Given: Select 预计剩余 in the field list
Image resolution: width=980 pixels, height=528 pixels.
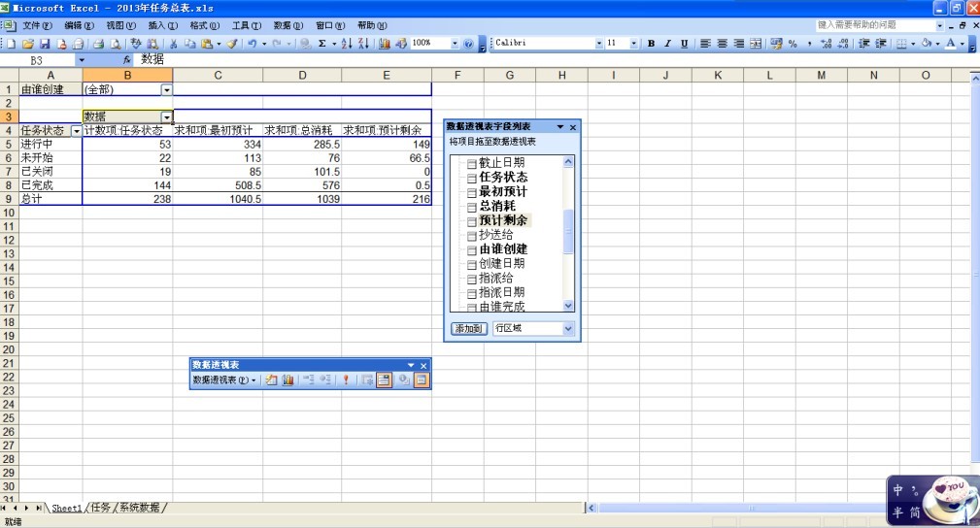Looking at the screenshot, I should pos(502,220).
